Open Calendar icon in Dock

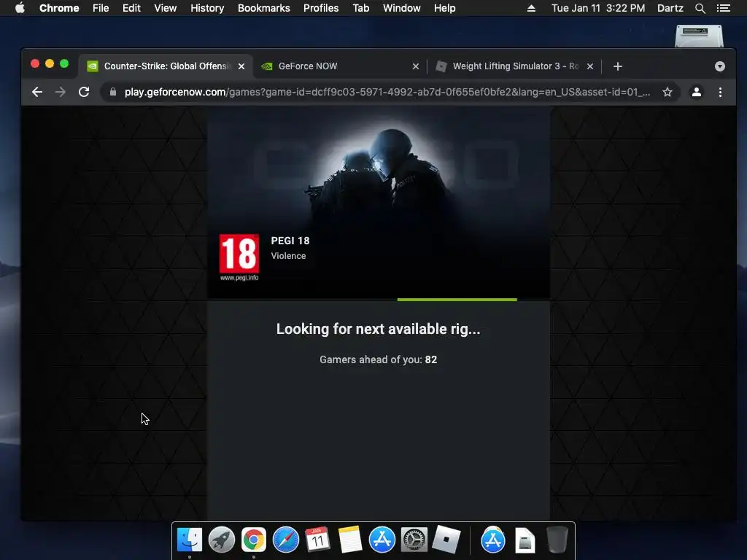pyautogui.click(x=318, y=540)
